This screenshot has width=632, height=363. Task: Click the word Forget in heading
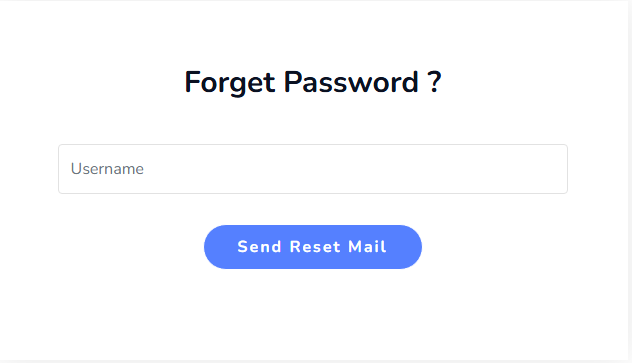point(230,83)
